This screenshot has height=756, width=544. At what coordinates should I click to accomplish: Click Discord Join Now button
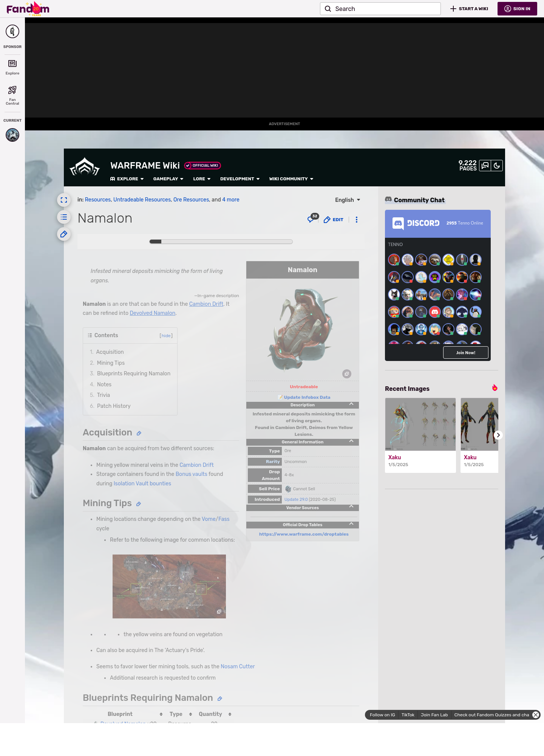(x=465, y=353)
